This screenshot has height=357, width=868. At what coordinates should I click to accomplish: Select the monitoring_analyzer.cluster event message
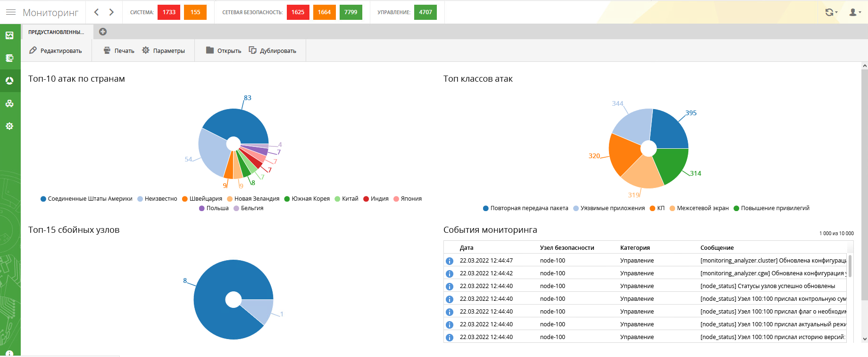(773, 261)
